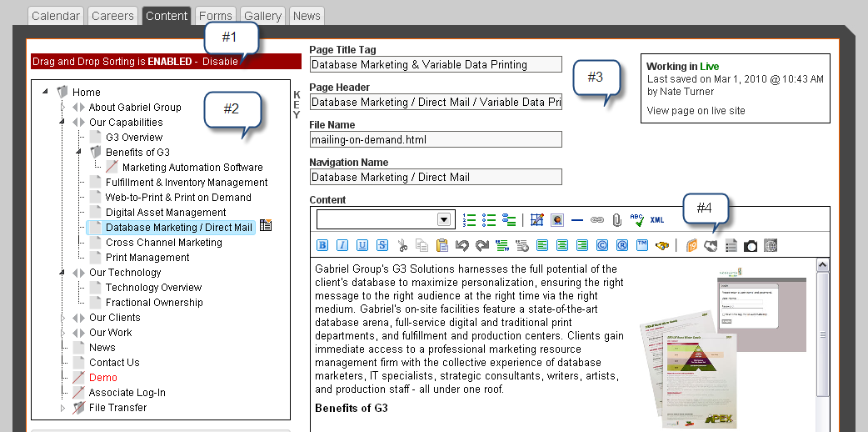Open the XML source view

[657, 220]
